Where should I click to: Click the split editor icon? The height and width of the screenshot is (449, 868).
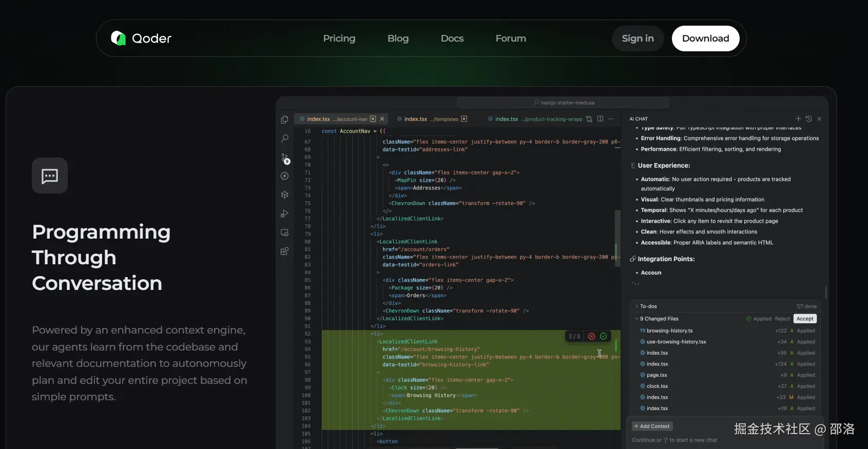[x=600, y=119]
